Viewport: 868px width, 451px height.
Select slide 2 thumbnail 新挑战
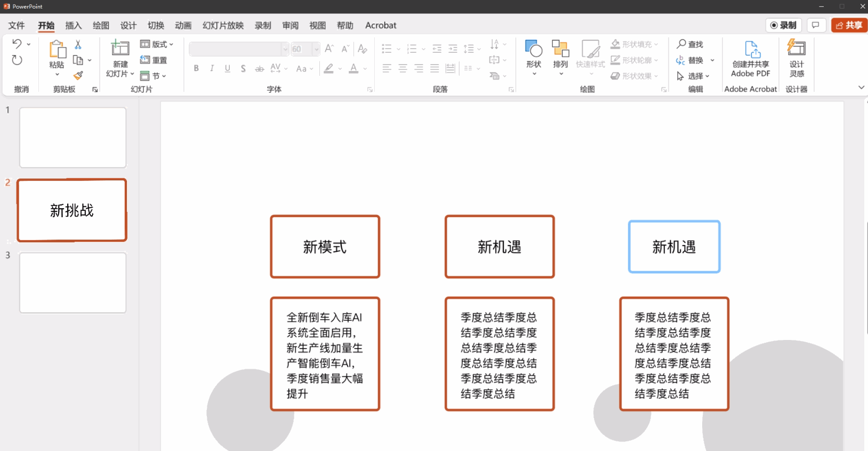click(72, 210)
